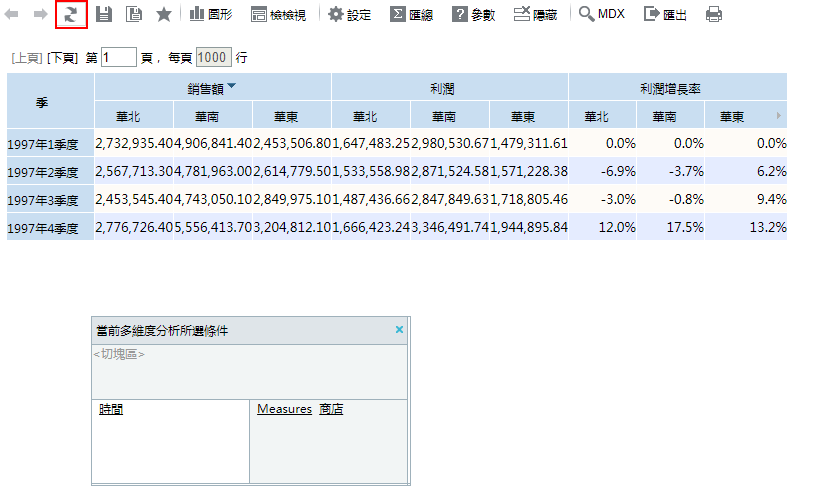Close the 當前多維度分析所選條件 panel
Viewport: 833px width, 496px height.
399,329
